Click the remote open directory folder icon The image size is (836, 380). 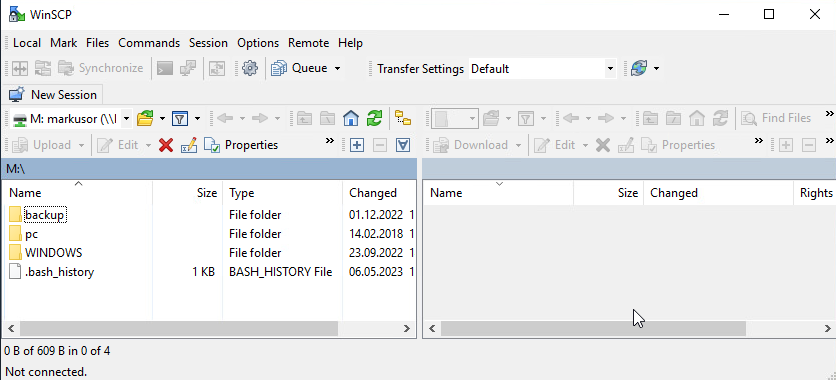click(x=491, y=118)
